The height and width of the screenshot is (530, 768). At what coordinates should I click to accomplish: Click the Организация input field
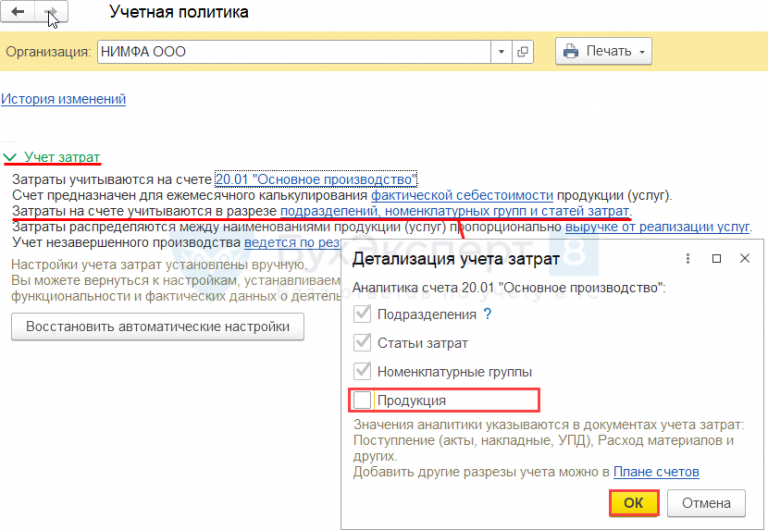point(294,51)
